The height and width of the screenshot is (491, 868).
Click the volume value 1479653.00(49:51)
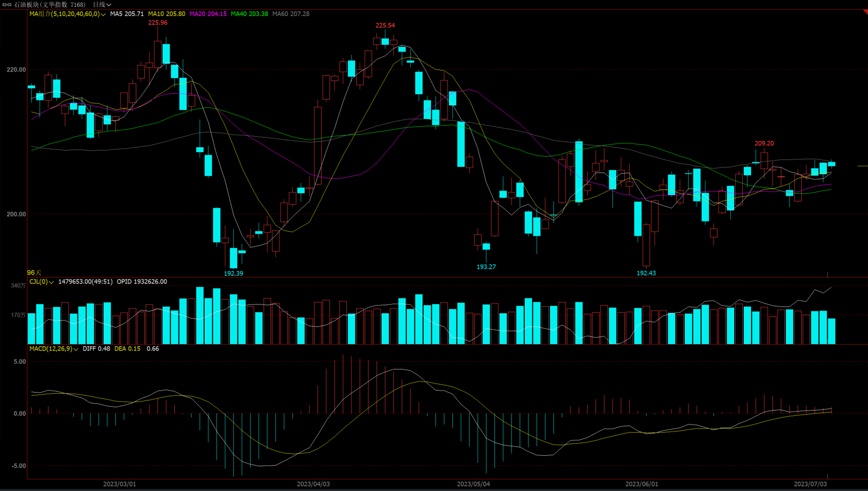85,282
